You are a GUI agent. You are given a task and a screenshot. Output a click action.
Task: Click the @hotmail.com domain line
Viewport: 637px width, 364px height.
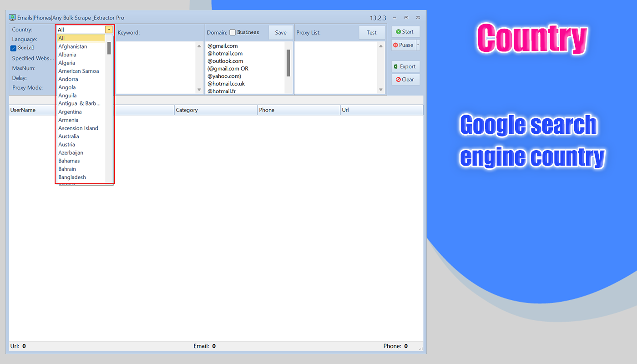[x=225, y=54]
